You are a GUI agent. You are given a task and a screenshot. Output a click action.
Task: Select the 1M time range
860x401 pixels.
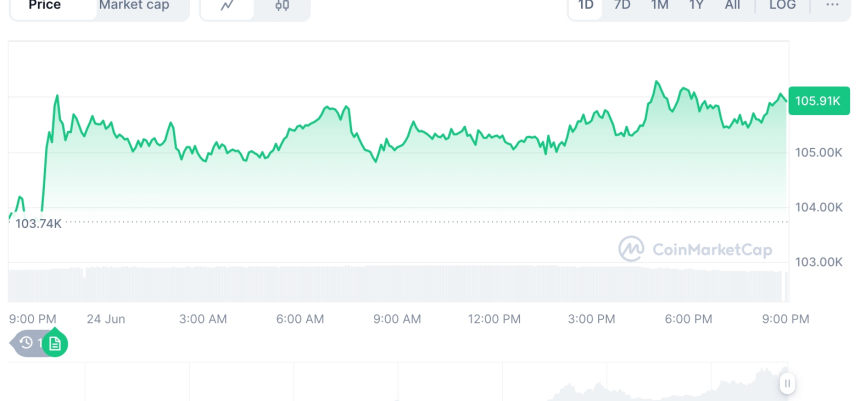(659, 6)
